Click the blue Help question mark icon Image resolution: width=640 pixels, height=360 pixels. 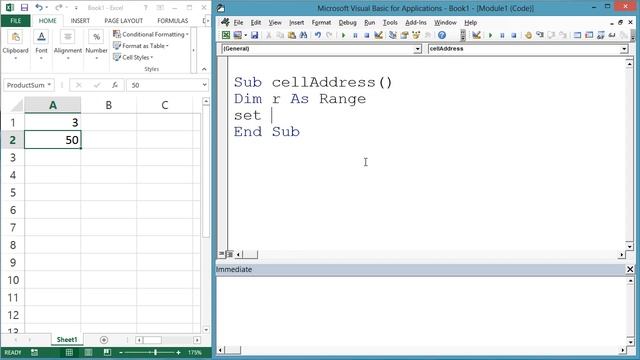442,36
